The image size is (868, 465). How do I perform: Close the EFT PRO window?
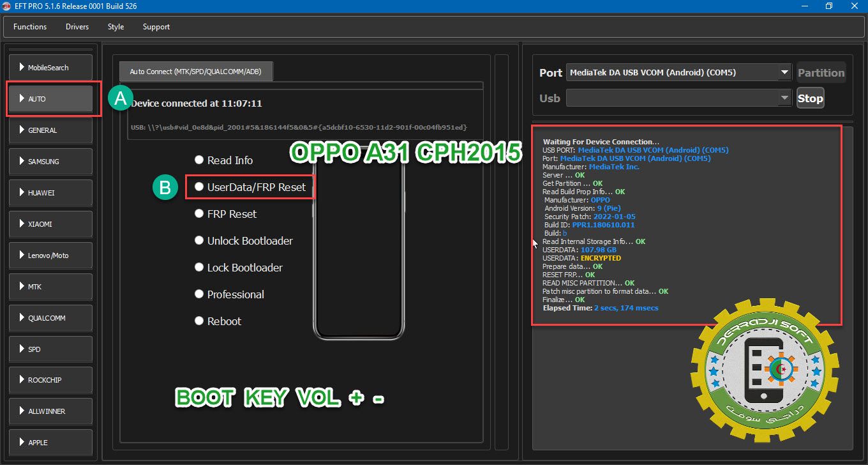[854, 6]
